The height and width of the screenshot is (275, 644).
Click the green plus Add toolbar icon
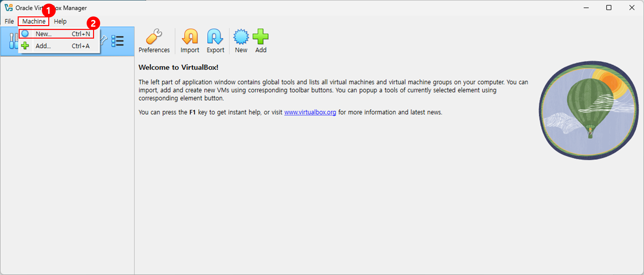coord(260,41)
